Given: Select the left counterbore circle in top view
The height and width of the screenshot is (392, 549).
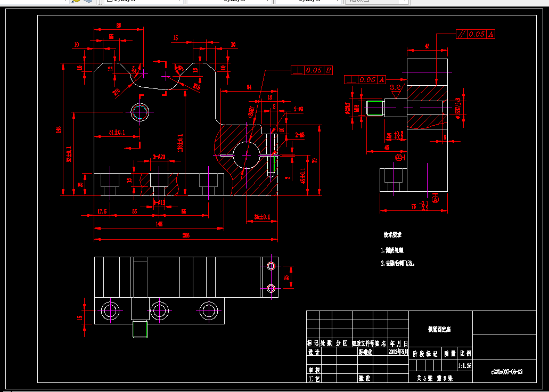Looking at the screenshot, I should pos(110,311).
